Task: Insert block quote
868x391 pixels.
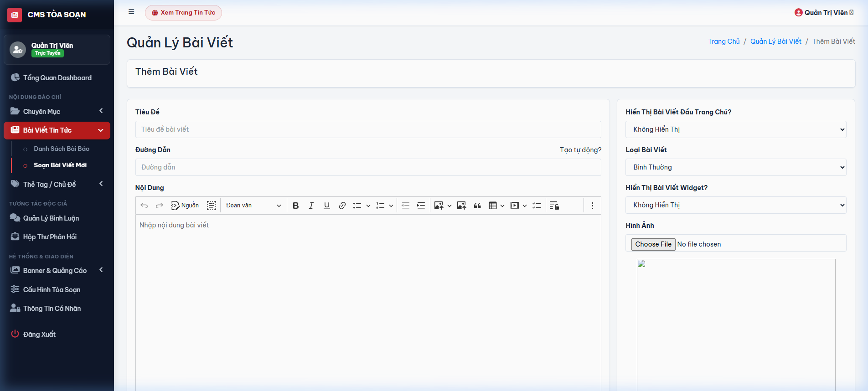Action: point(477,206)
